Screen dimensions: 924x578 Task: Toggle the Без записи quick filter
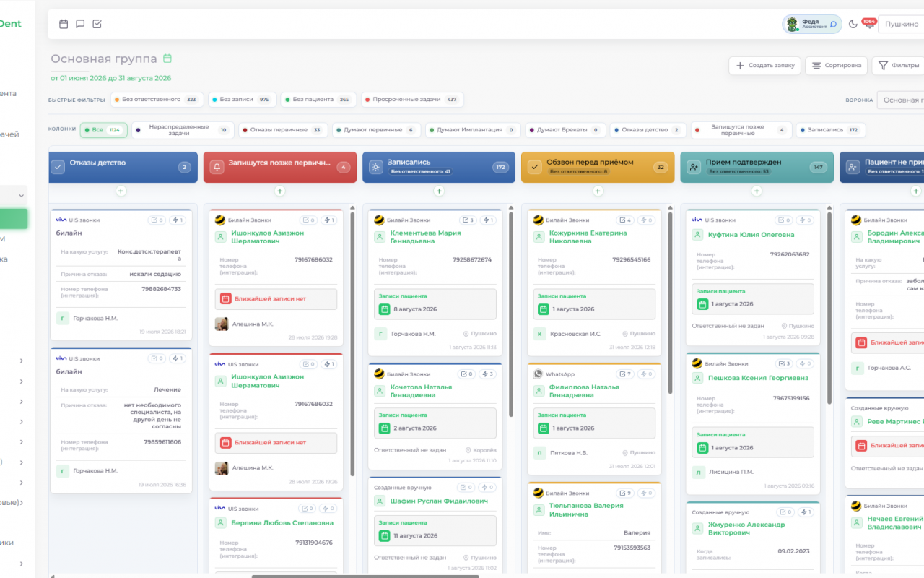coord(243,100)
